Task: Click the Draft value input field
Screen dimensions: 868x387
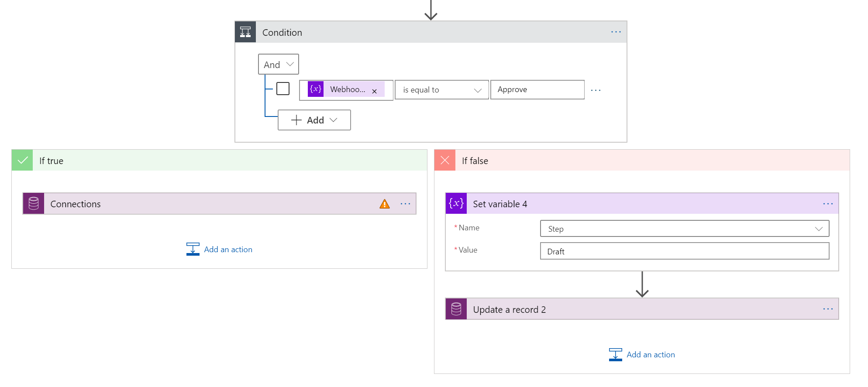Action: (684, 251)
